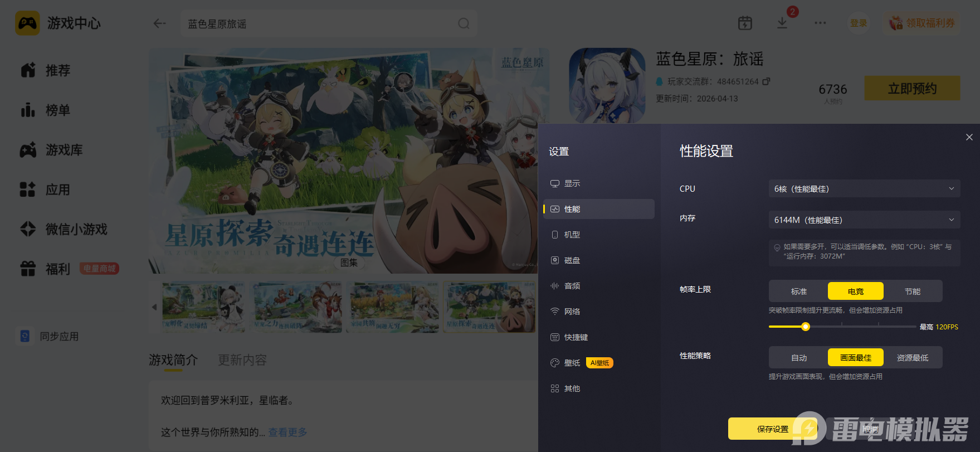Click the 登录 login button
This screenshot has height=452, width=980.
859,23
